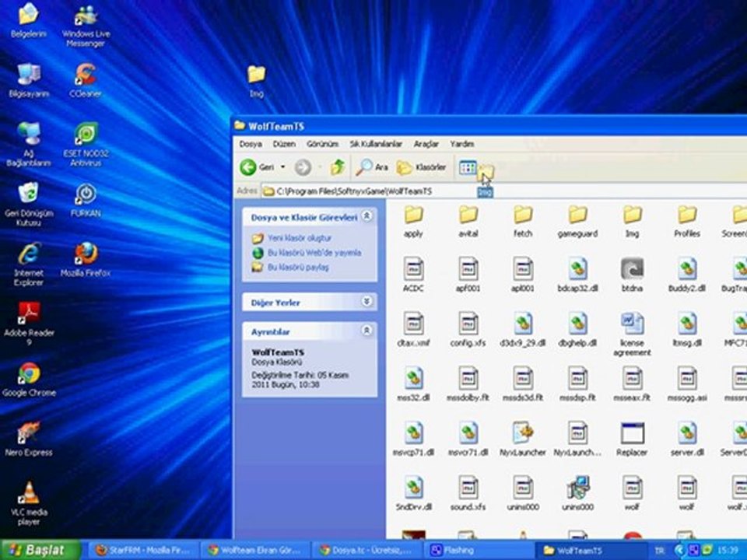Select the server.dll file
Screen dimensions: 747x560
(687, 439)
